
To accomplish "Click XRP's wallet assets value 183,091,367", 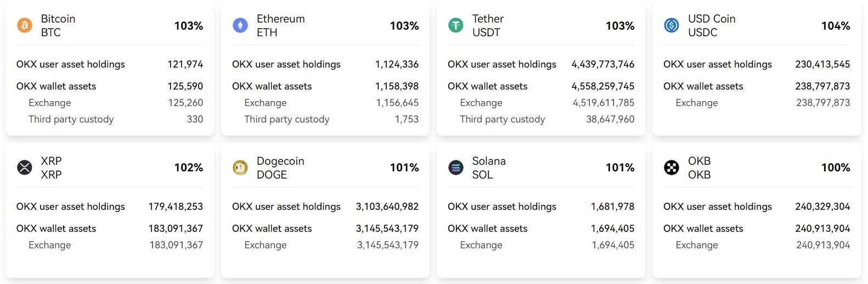I will point(175,229).
